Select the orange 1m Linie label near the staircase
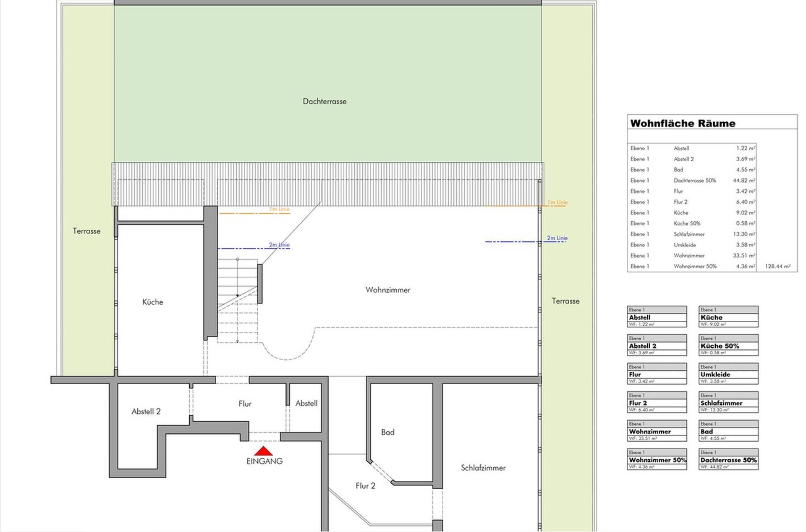 [280, 209]
